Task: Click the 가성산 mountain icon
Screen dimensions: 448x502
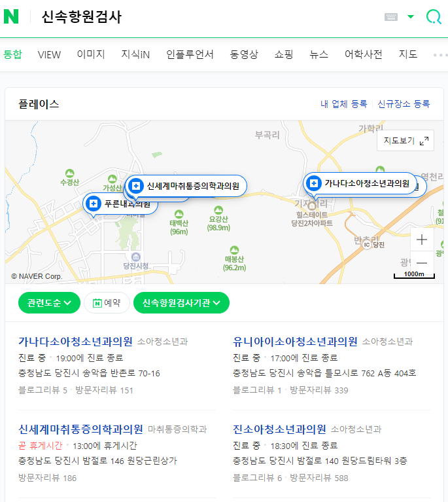Action: point(112,179)
